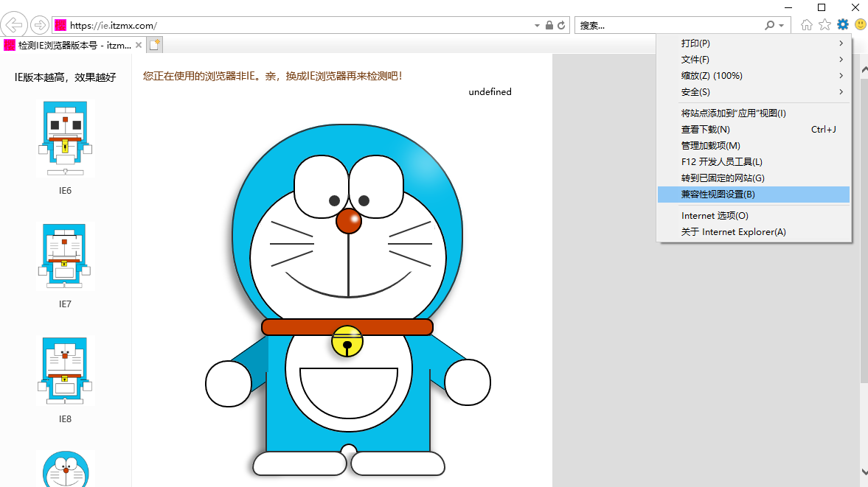Select the IE8 Doraemon thumbnail
The image size is (868, 487).
[65, 371]
